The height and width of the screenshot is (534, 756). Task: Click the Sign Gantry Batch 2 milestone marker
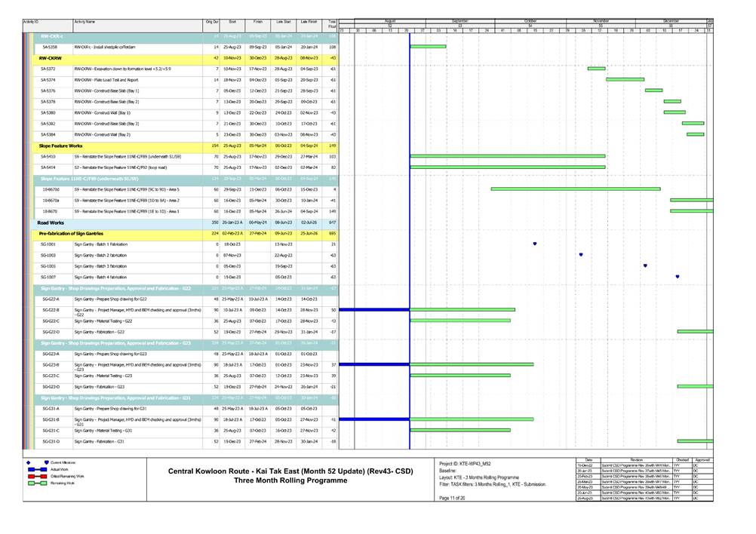coord(581,255)
